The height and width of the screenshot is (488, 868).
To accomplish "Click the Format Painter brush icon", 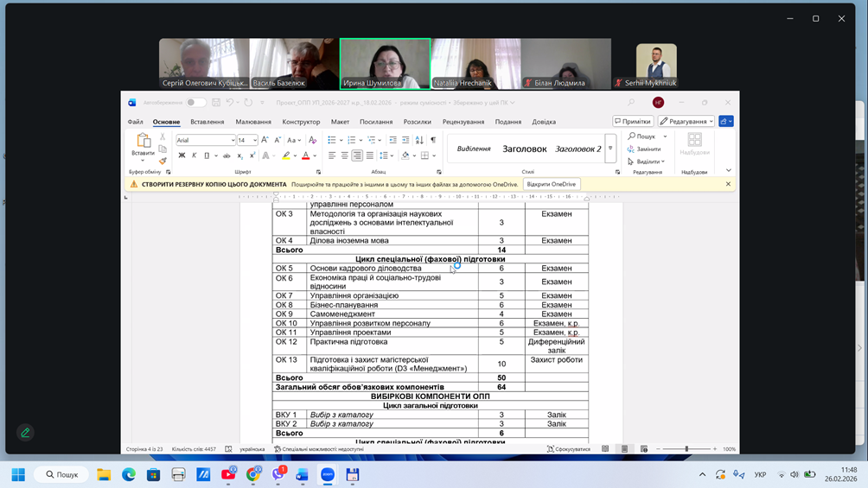I will click(x=163, y=161).
